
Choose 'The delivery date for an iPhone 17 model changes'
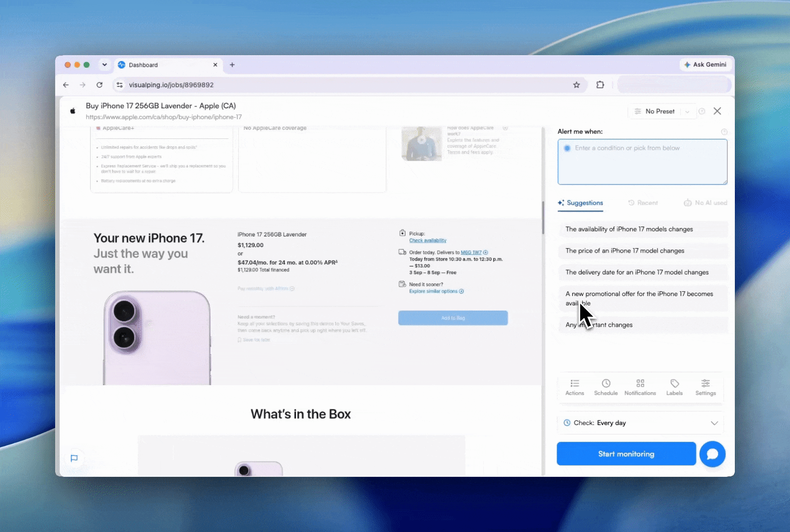pyautogui.click(x=643, y=272)
